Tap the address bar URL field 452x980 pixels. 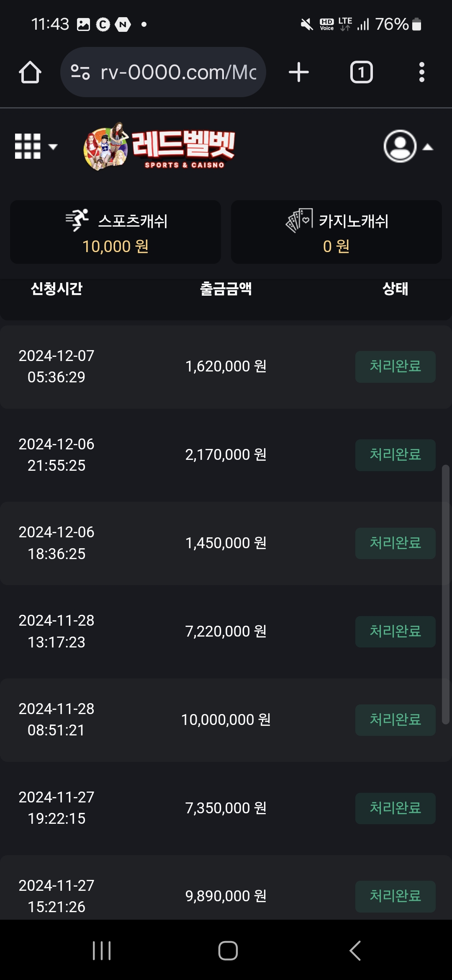[178, 72]
